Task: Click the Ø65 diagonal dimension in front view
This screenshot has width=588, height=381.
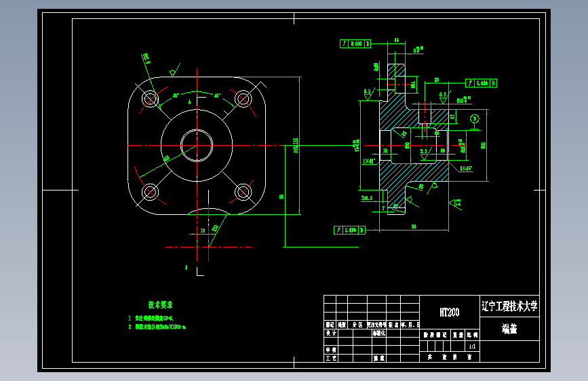Action: point(166,158)
